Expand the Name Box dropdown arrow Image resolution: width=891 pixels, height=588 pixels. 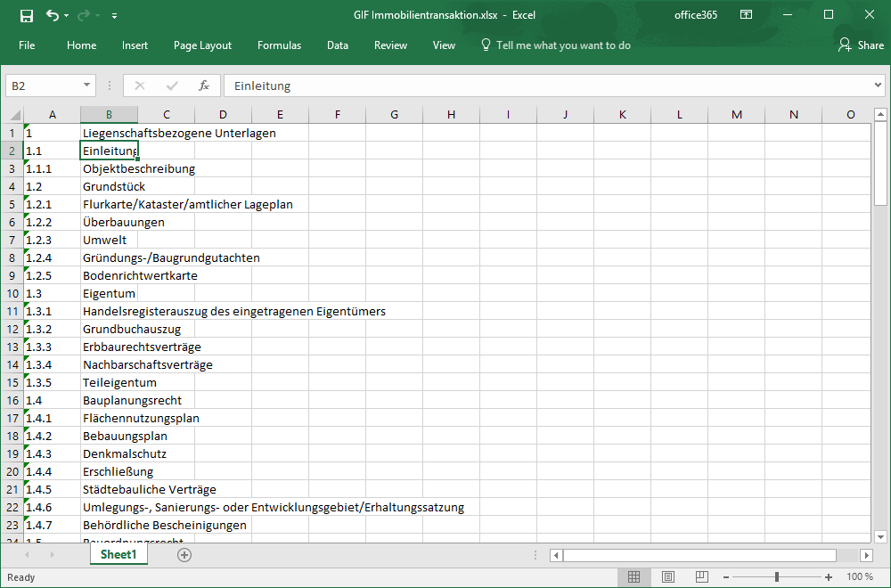pos(87,86)
